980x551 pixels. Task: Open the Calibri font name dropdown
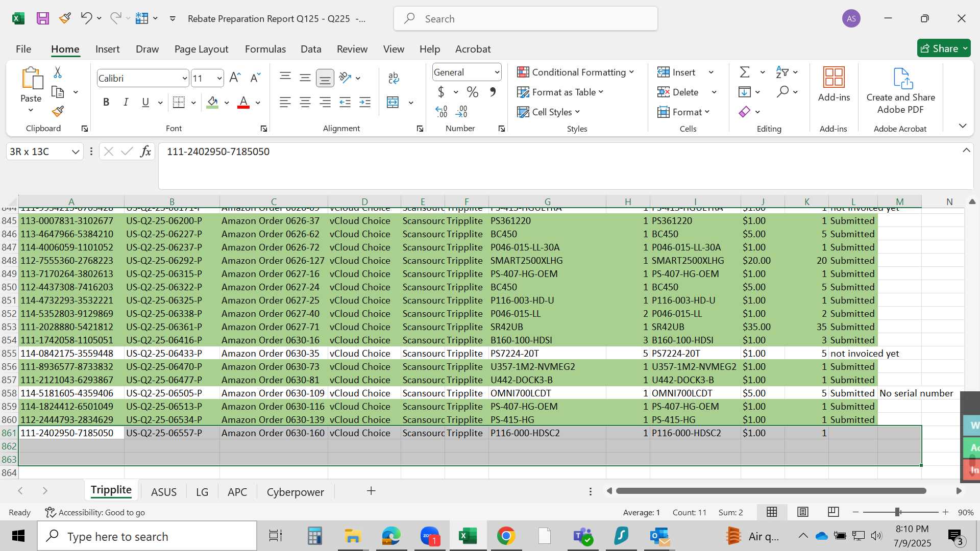(x=184, y=78)
